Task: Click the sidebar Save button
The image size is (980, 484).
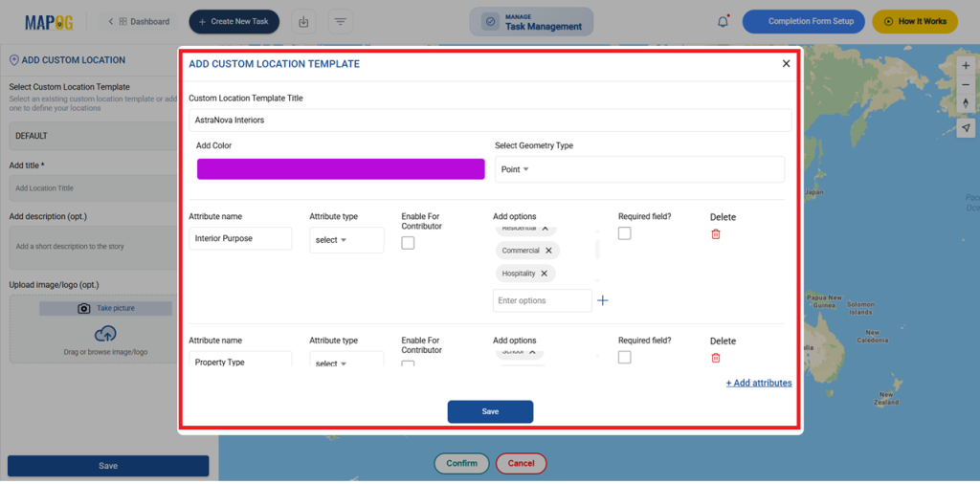Action: (x=108, y=466)
